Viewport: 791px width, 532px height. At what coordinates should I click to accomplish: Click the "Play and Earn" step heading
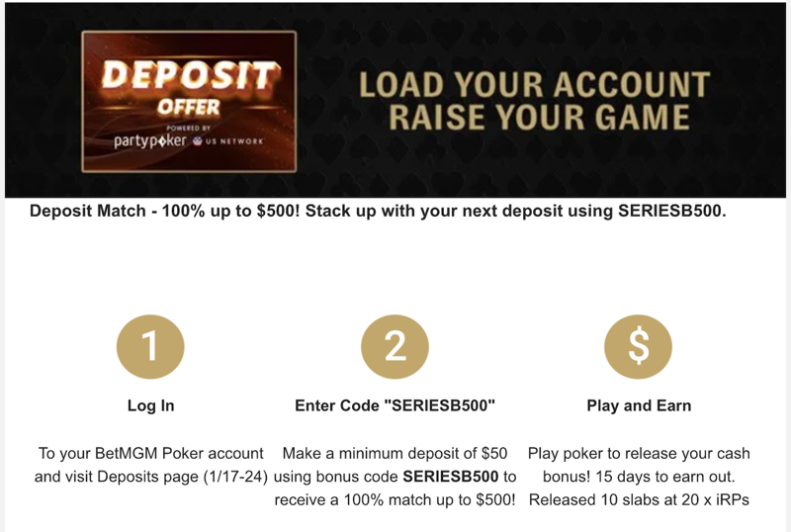639,405
